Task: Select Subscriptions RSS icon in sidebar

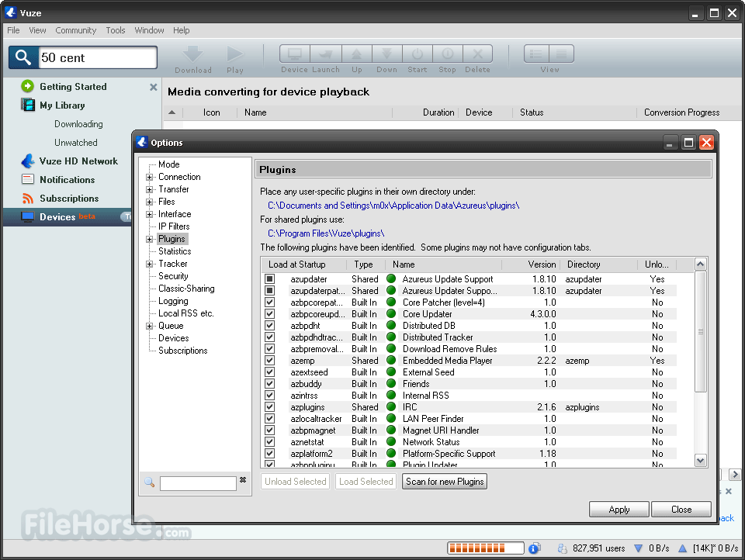Action: click(28, 199)
